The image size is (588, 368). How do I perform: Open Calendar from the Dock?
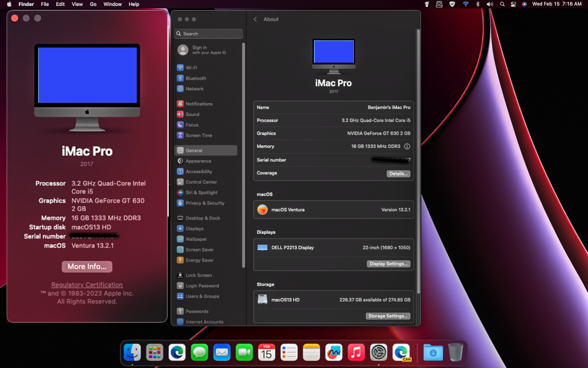tap(266, 352)
